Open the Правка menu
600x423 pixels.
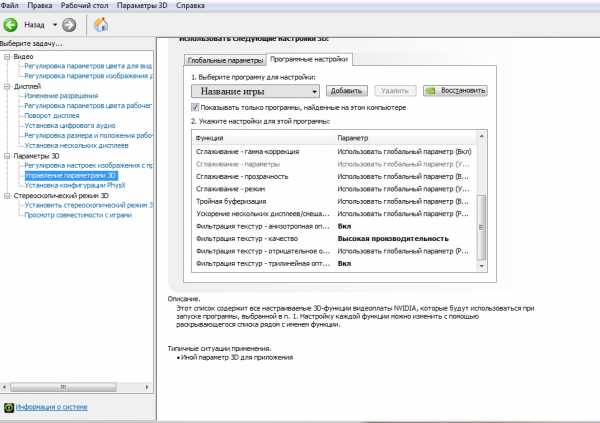(x=40, y=5)
